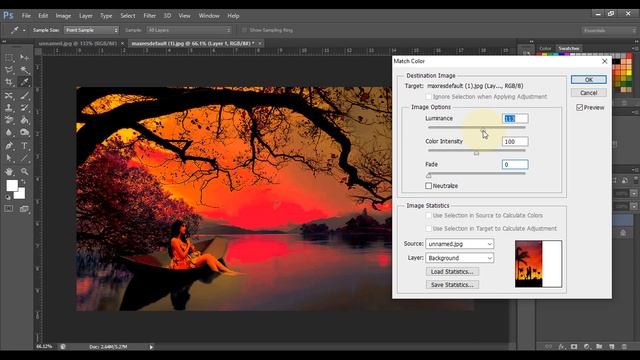Close the Match Color dialog
The width and height of the screenshot is (640, 360).
[x=604, y=61]
